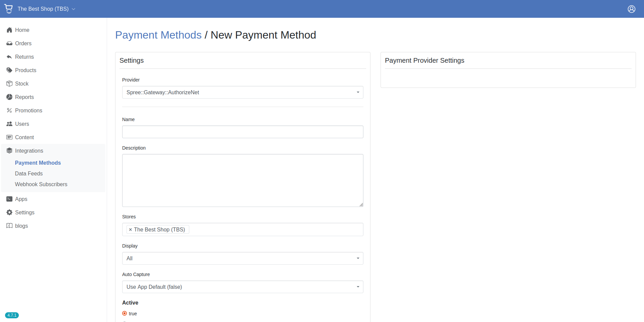This screenshot has height=322, width=644.
Task: Select the Active true radio button
Action: [x=125, y=314]
